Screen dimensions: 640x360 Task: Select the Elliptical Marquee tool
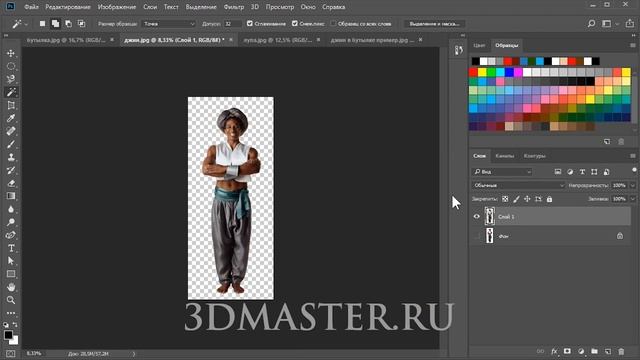pos(11,66)
